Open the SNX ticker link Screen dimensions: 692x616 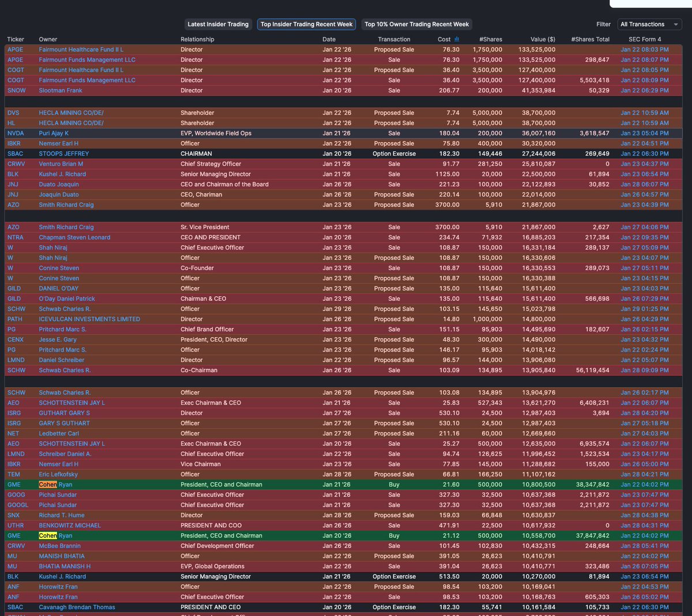(13, 516)
